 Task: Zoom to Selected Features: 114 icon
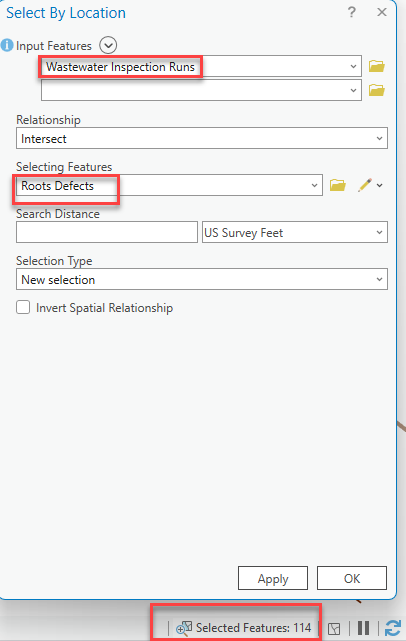184,628
